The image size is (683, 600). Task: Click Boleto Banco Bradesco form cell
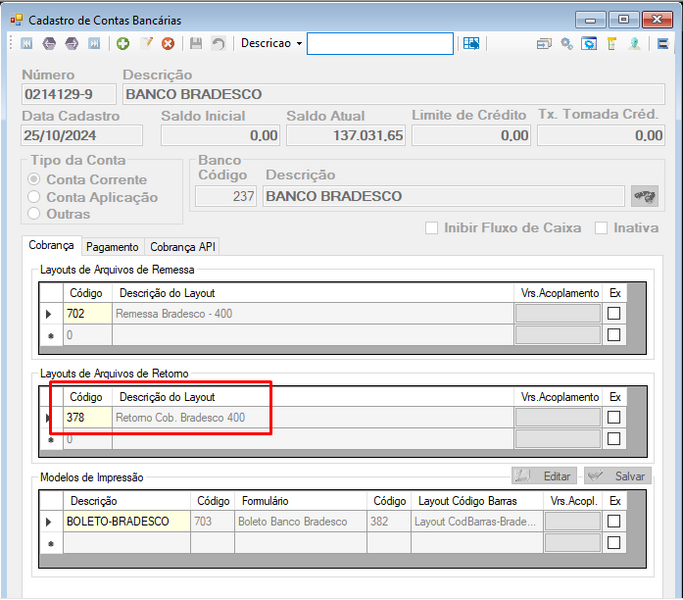(301, 521)
